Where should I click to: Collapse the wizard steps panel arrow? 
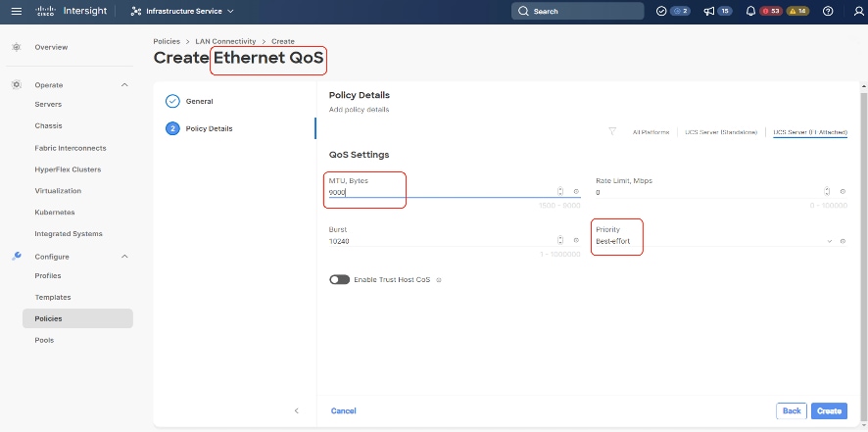[297, 410]
